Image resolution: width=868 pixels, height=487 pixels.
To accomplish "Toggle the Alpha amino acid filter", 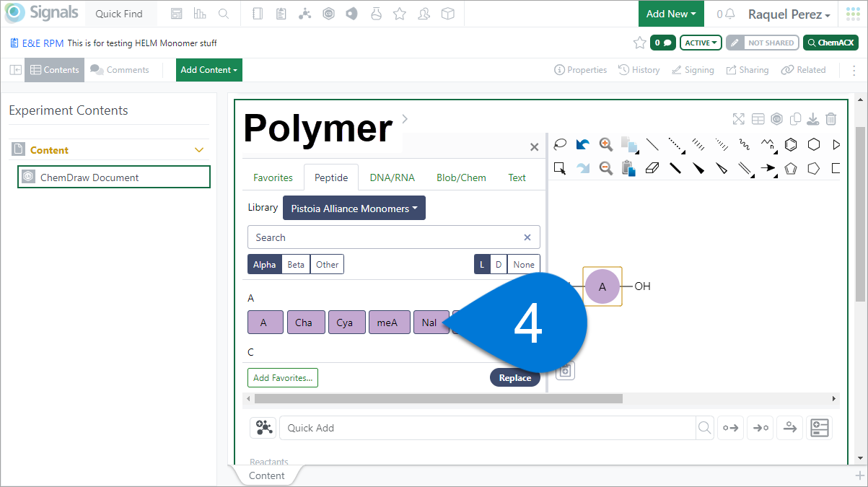I will [x=264, y=264].
